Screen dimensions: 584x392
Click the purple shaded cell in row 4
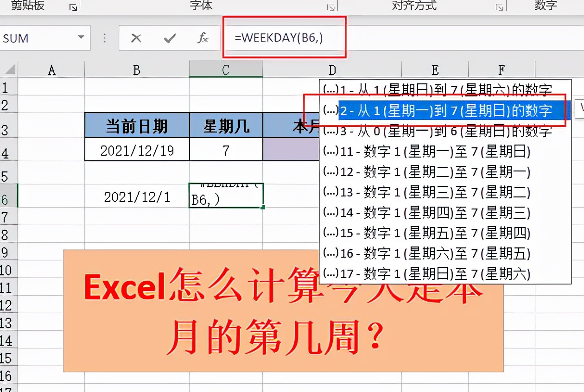(291, 150)
